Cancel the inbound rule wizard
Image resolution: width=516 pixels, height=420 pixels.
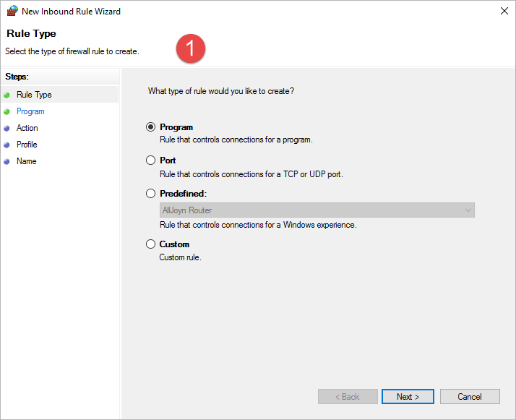click(x=470, y=397)
